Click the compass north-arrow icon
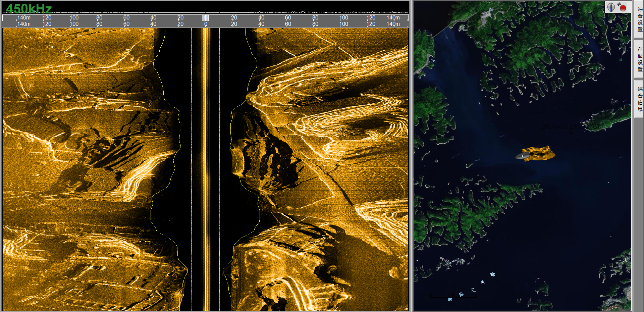 pos(611,7)
